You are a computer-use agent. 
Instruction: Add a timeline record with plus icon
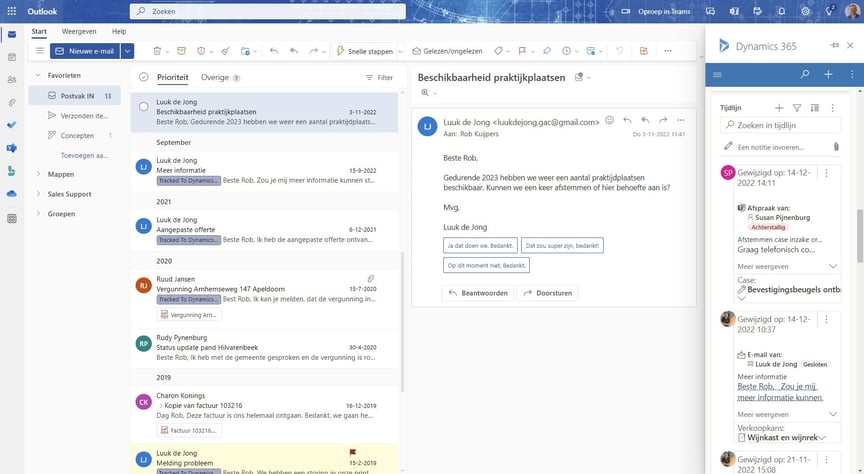coord(779,108)
